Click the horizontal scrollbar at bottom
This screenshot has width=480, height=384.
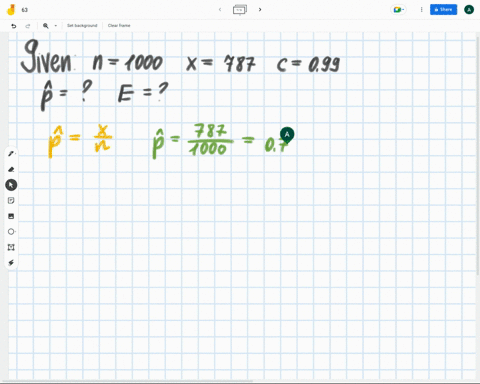tap(127, 381)
